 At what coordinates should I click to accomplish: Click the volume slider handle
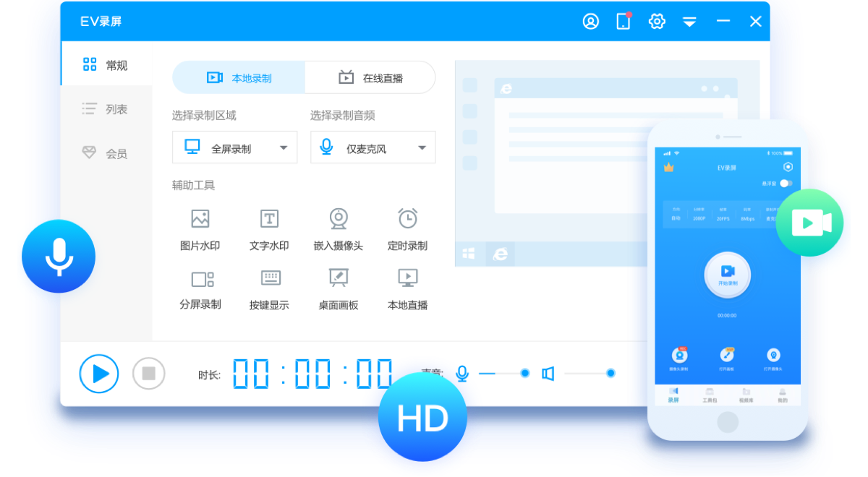pyautogui.click(x=524, y=373)
